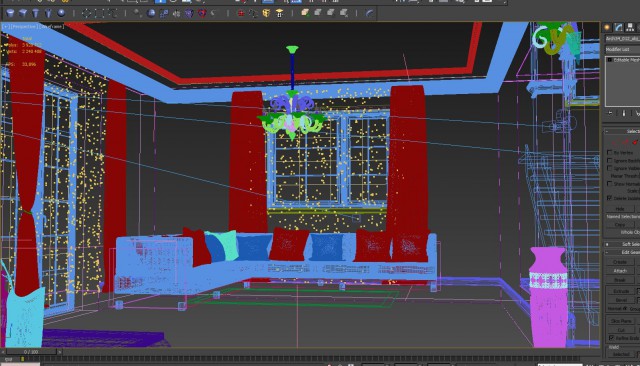Open the viewport shading label menu
Image resolution: width=640 pixels, height=366 pixels.
tap(52, 27)
